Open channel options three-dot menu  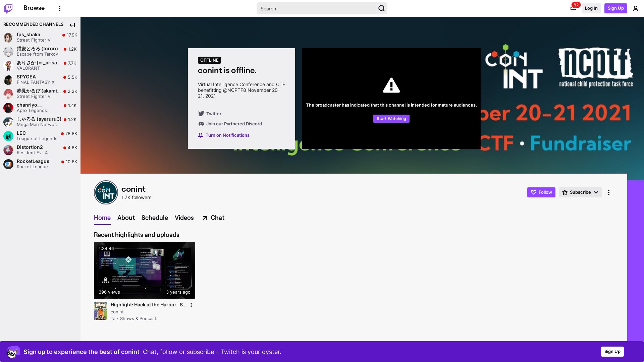click(x=609, y=192)
